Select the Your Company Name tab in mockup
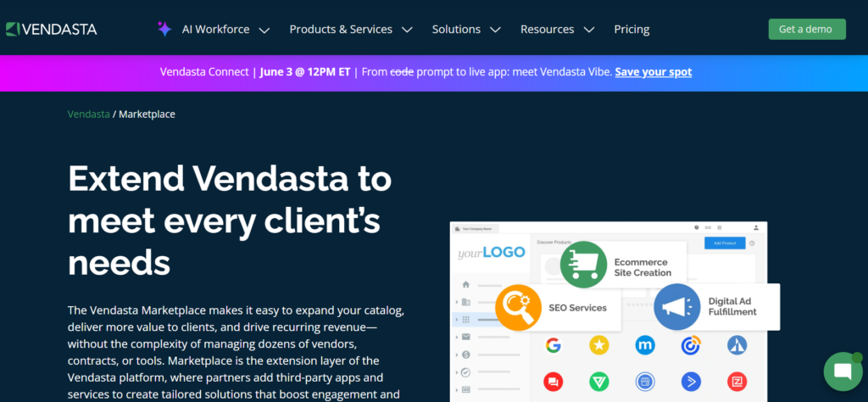This screenshot has height=402, width=868. click(x=475, y=228)
